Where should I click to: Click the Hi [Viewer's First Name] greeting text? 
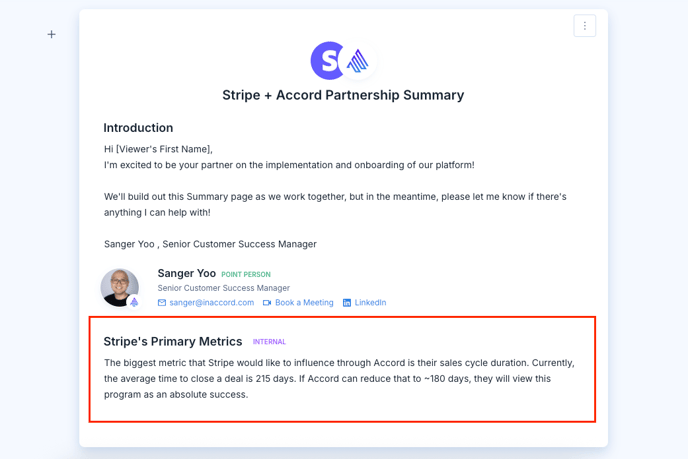point(158,149)
